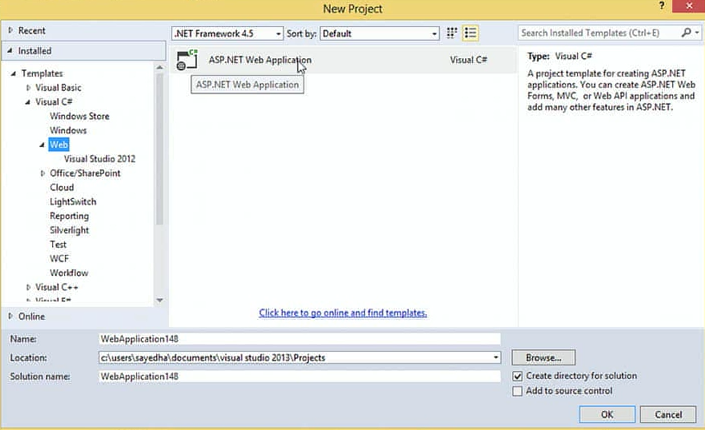
Task: Select the Test template category
Action: click(x=58, y=244)
